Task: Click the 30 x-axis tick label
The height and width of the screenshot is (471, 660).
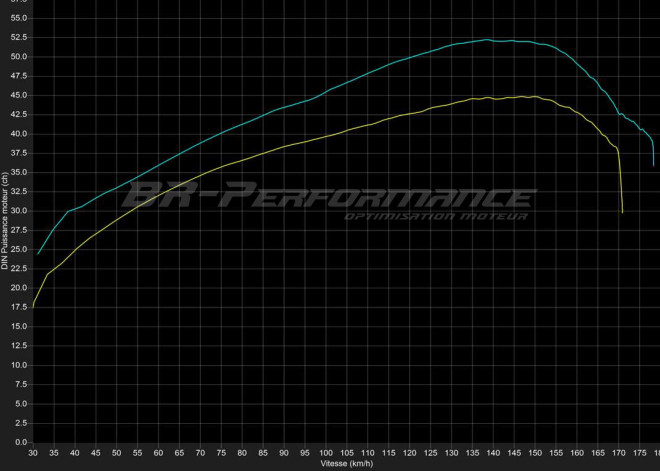Action: [34, 453]
